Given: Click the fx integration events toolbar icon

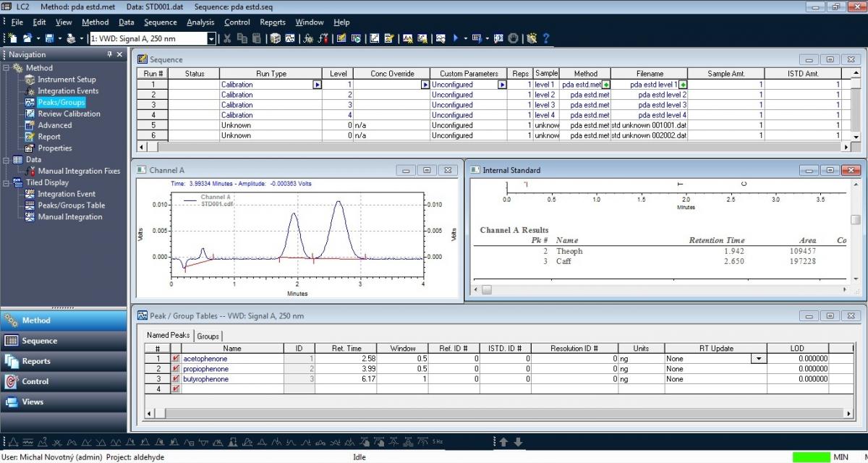Looking at the screenshot, I should pos(307,38).
